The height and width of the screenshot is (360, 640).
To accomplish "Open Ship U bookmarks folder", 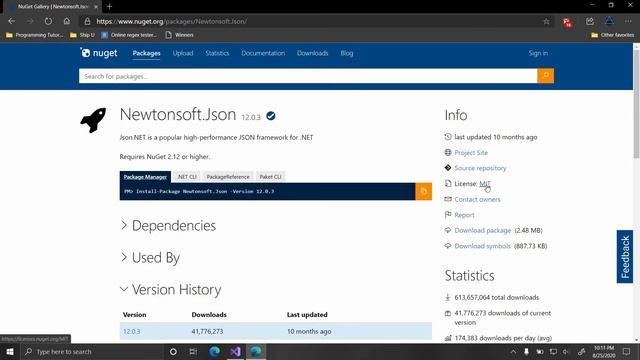I will (82, 35).
